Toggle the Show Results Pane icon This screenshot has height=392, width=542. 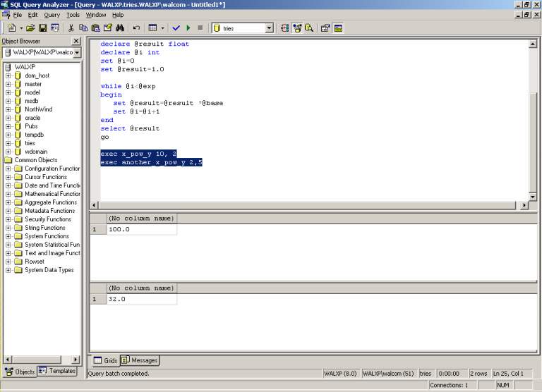point(338,28)
